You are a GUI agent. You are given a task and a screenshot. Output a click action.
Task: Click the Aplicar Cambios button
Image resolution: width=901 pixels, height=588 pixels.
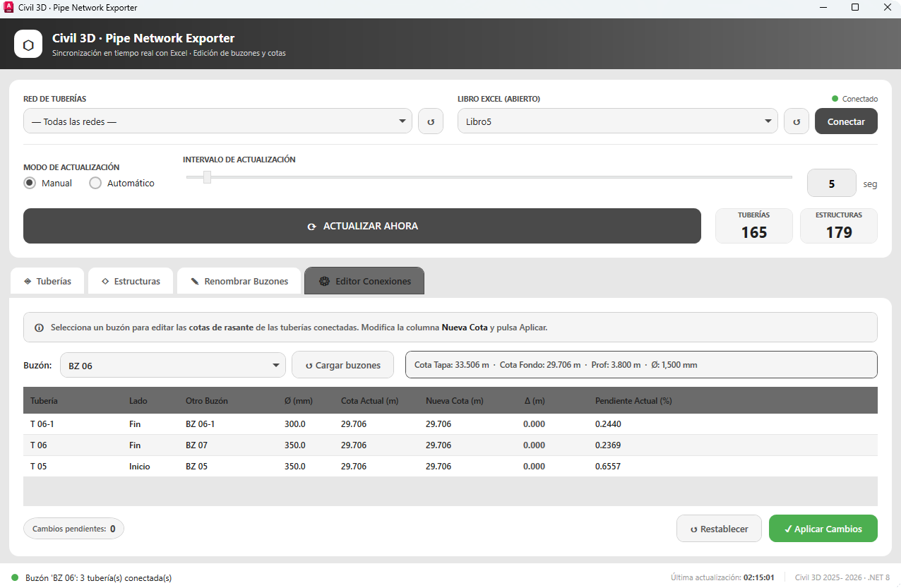[823, 529]
